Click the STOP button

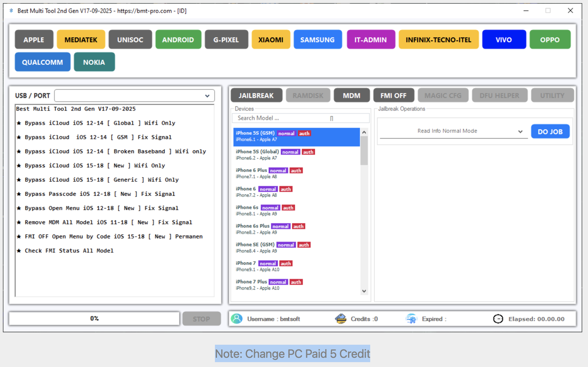tap(201, 319)
